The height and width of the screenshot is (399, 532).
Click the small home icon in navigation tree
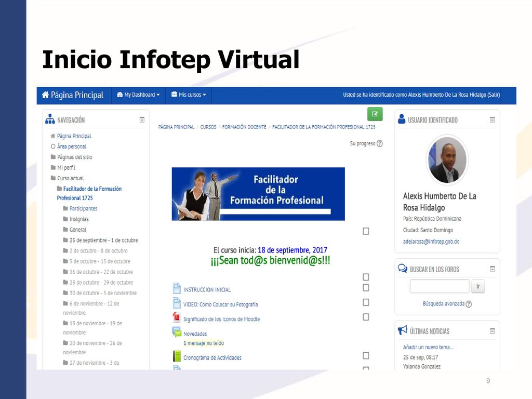53,136
